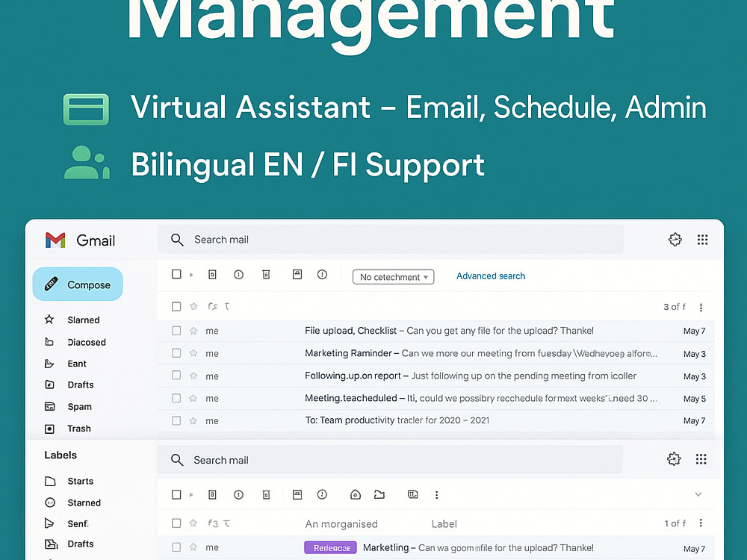The width and height of the screenshot is (747, 560).
Task: Click the mark-as-read icon in upper toolbar
Action: coord(297,274)
